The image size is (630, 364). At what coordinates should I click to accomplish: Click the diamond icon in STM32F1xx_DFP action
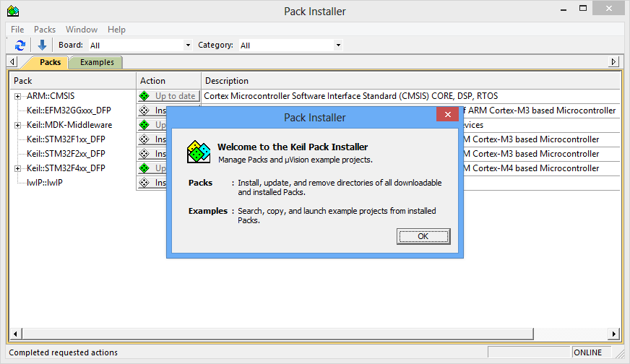coord(144,139)
